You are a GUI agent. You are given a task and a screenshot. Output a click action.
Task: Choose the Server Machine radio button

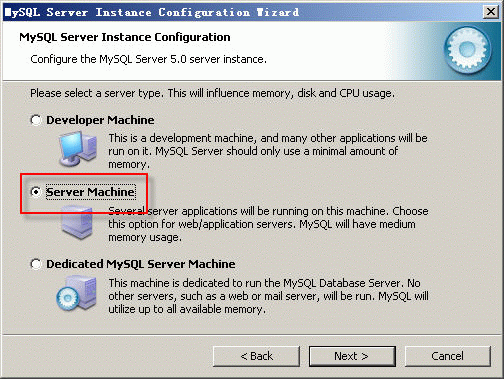click(36, 192)
